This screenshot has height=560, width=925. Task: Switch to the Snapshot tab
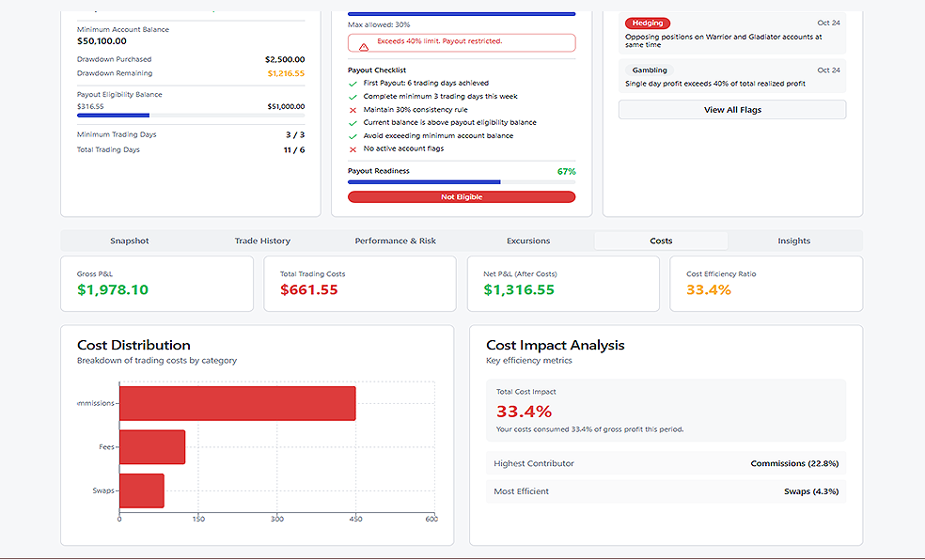[130, 241]
